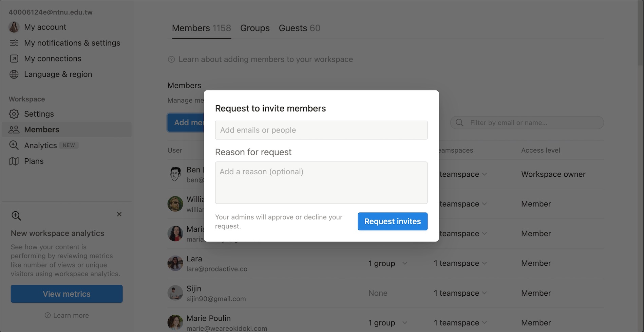Dismiss the New workspace analytics promo
The width and height of the screenshot is (644, 332).
pos(119,214)
